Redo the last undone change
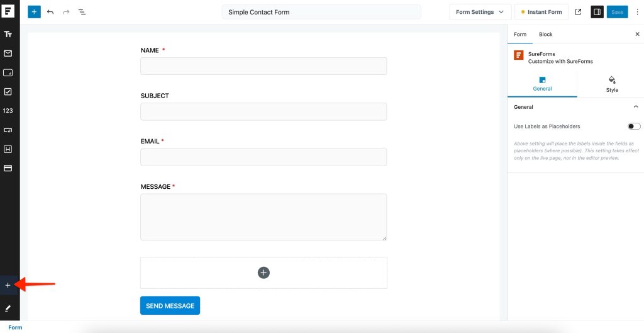The image size is (644, 333). point(66,12)
